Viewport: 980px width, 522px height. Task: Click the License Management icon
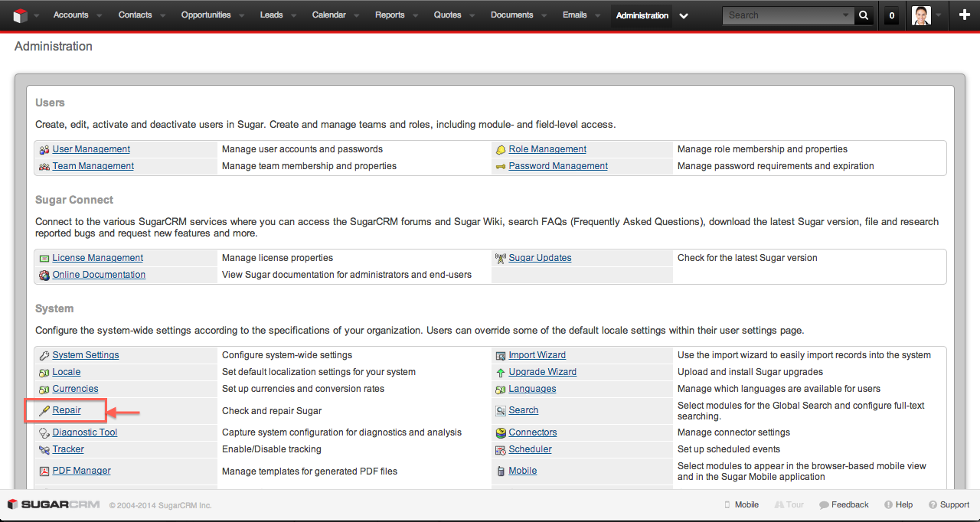[x=44, y=258]
